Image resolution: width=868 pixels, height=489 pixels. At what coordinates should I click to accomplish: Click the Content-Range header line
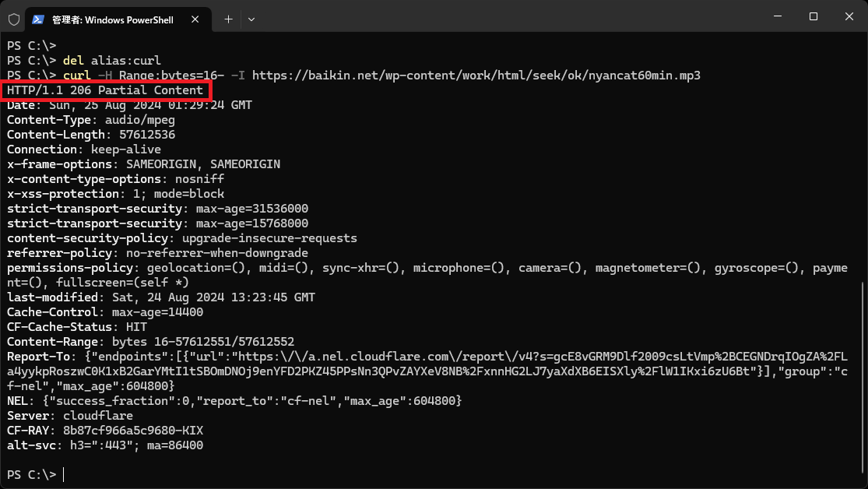coord(150,342)
